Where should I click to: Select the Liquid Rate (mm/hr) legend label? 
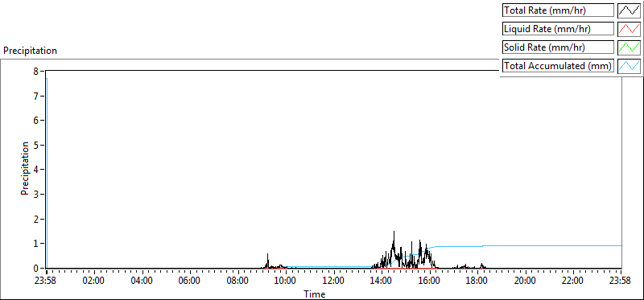558,29
